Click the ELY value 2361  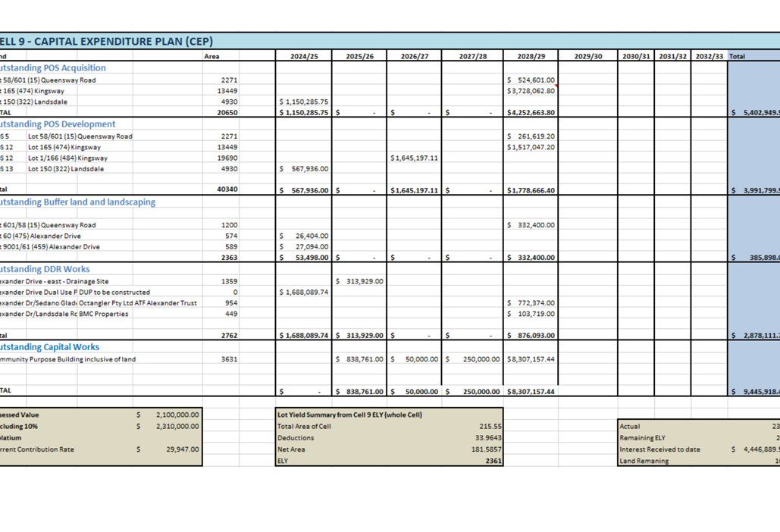click(493, 461)
